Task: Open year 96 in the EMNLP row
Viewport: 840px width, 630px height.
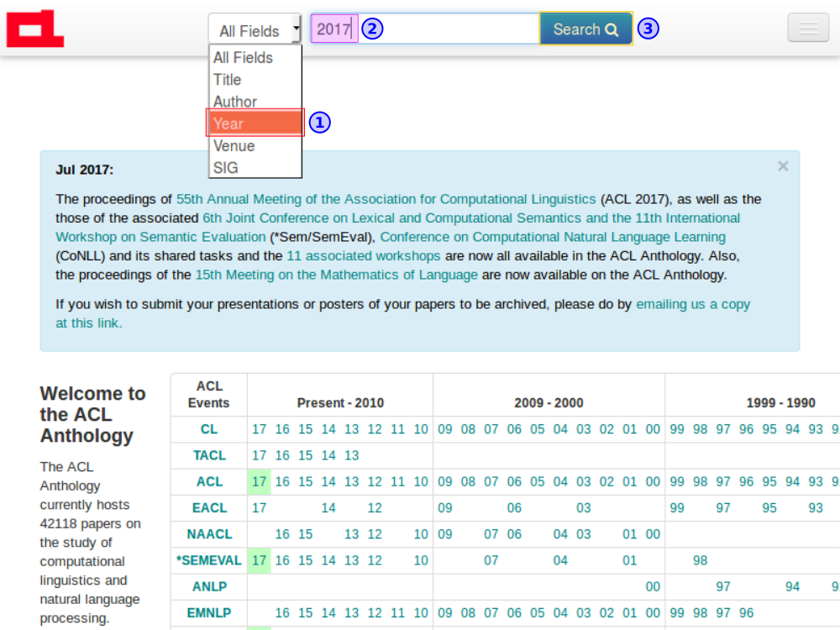Action: pyautogui.click(x=746, y=613)
